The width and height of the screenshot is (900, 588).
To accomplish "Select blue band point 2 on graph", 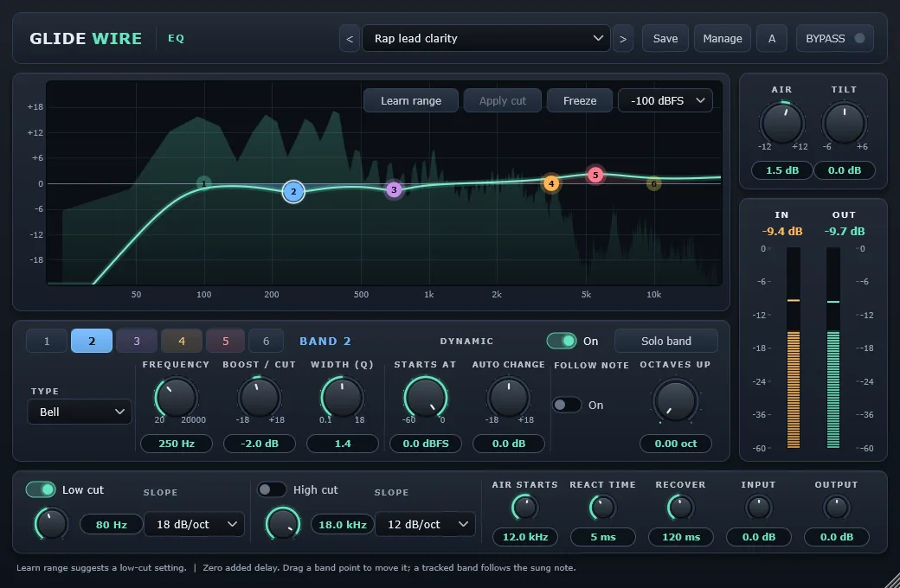I will click(293, 192).
